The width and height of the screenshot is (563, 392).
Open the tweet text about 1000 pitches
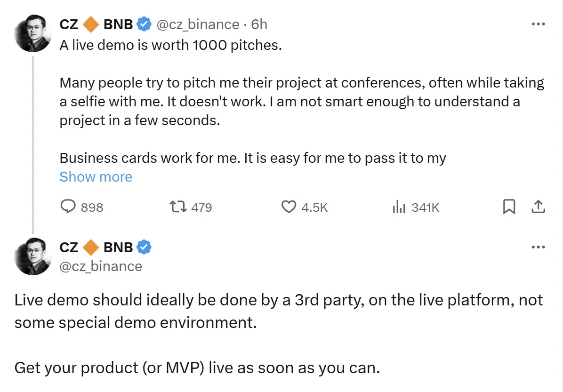coord(170,45)
